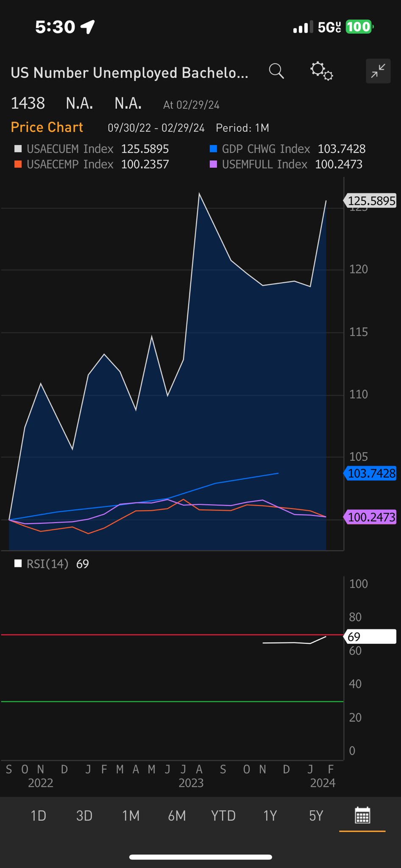Screen dimensions: 401x868
Task: Tap the 125.5895 price axis tag
Action: 370,200
